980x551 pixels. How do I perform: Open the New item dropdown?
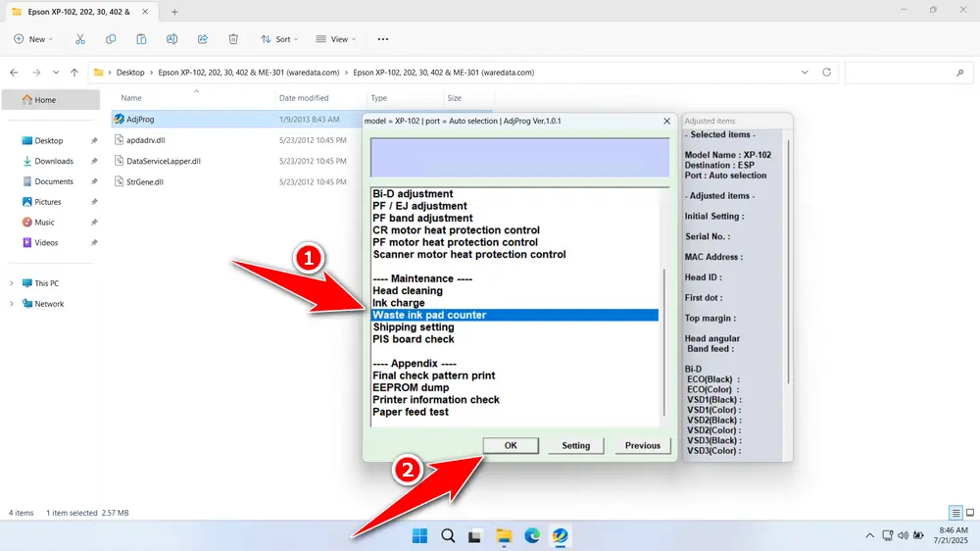tap(33, 39)
